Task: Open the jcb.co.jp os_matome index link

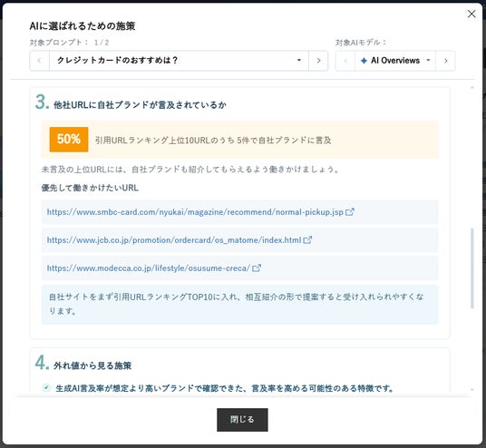Action: (x=174, y=240)
